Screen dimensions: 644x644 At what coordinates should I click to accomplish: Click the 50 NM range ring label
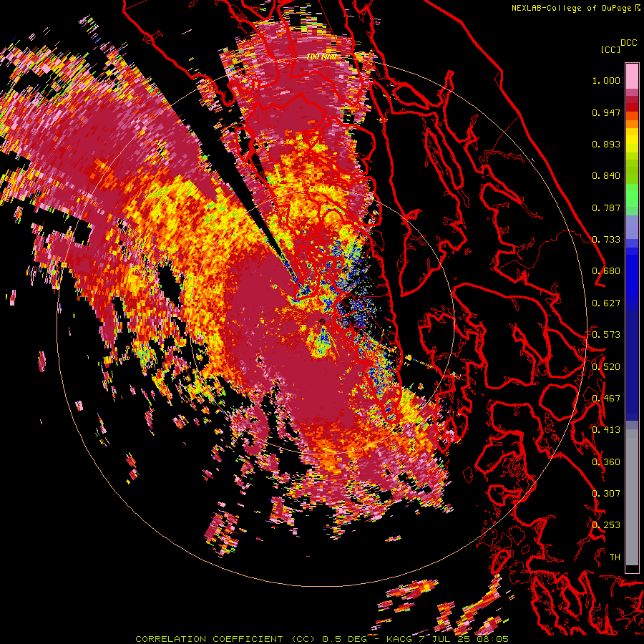321,189
